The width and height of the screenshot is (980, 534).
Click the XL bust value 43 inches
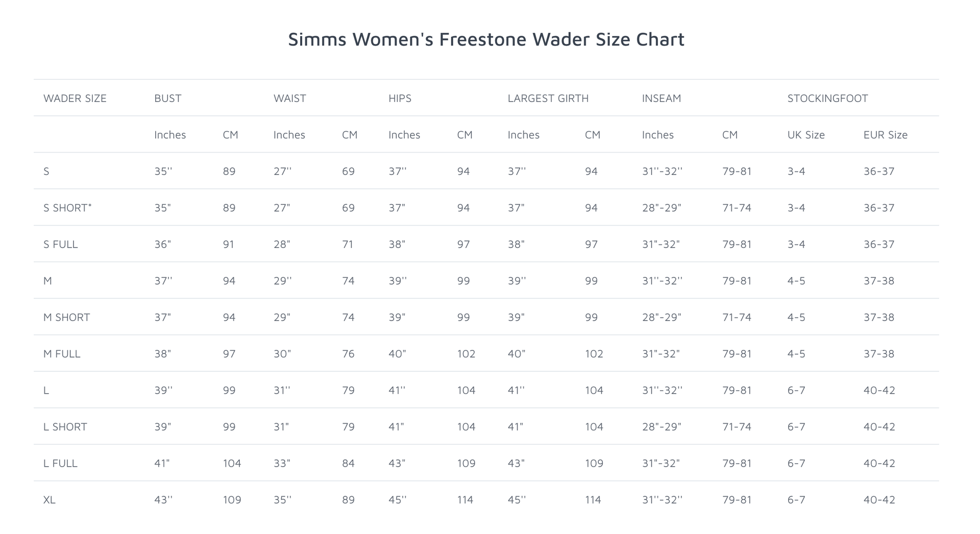pos(163,500)
